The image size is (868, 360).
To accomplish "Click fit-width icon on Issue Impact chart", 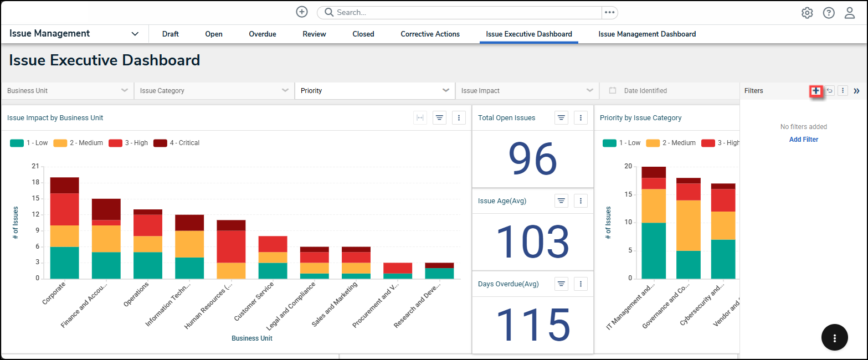I will pyautogui.click(x=420, y=117).
